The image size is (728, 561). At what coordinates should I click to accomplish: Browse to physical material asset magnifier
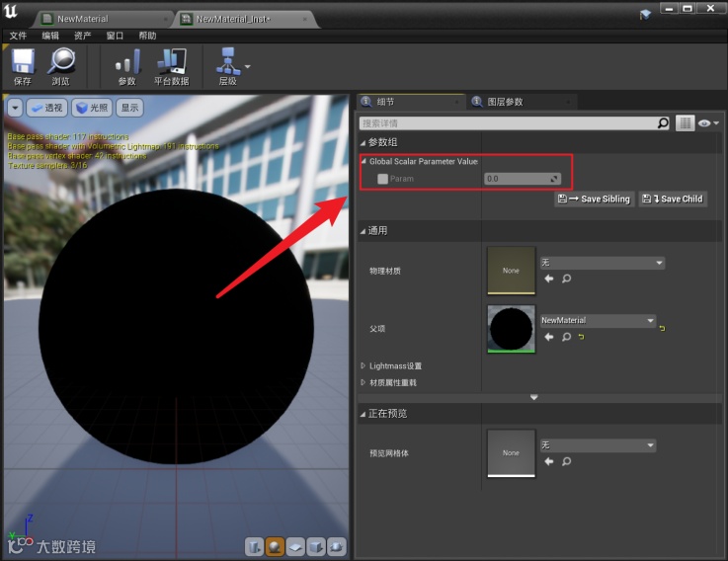point(566,279)
